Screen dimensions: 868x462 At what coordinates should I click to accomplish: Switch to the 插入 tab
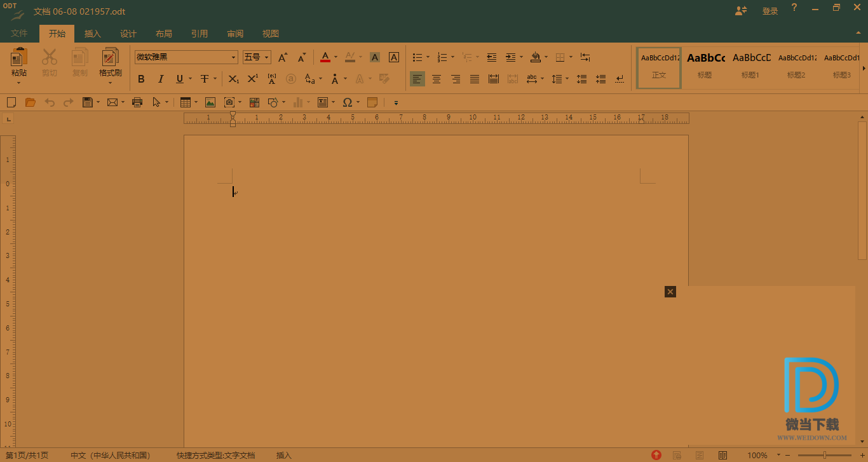tap(93, 34)
